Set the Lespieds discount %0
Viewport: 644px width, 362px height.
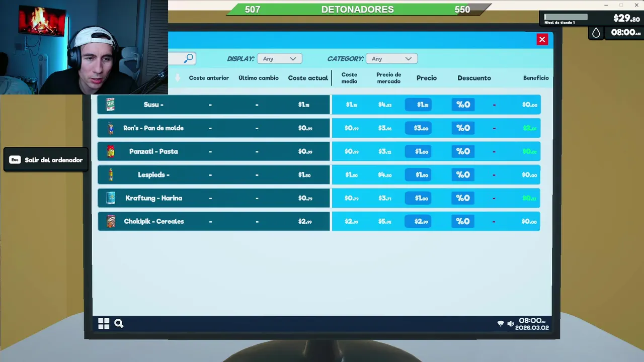(463, 175)
